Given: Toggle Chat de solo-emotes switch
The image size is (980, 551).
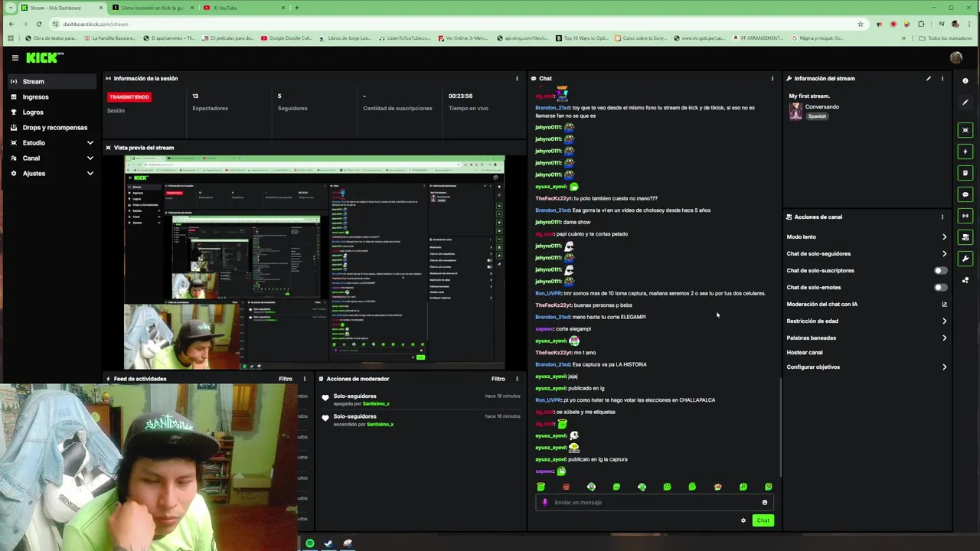Looking at the screenshot, I should pos(940,287).
